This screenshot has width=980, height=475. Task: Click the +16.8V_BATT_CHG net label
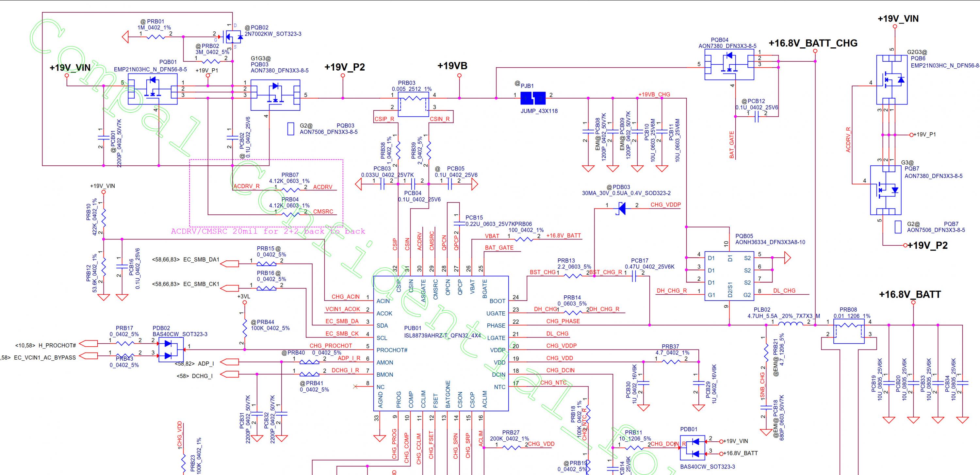[x=813, y=43]
